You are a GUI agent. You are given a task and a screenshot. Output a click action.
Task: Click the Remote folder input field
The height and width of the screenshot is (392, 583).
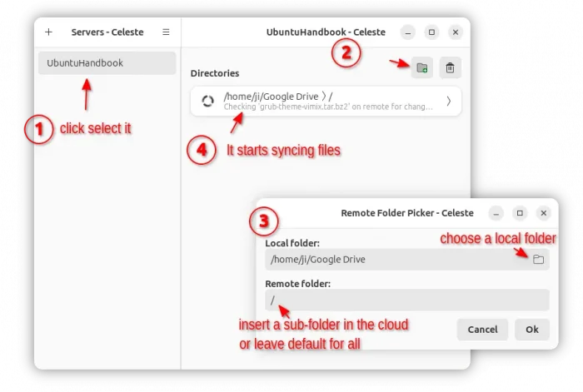(406, 300)
